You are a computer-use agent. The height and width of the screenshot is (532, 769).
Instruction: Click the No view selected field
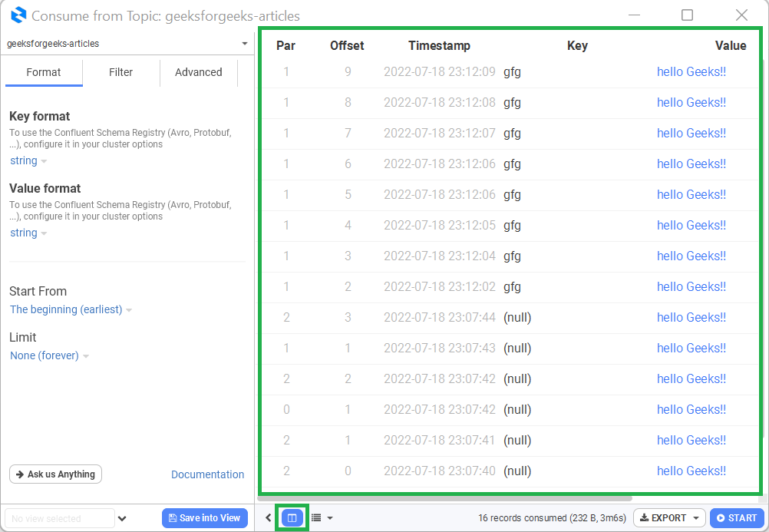[x=59, y=518]
